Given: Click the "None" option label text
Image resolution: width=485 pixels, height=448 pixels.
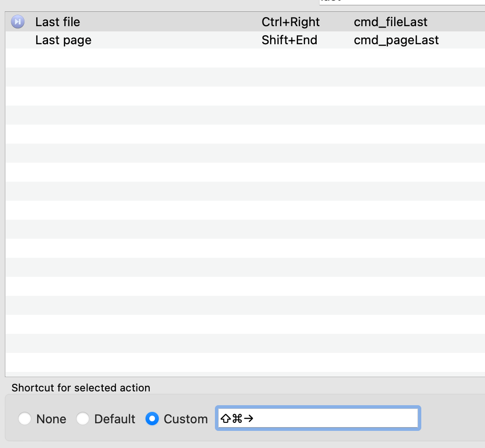Looking at the screenshot, I should [51, 419].
